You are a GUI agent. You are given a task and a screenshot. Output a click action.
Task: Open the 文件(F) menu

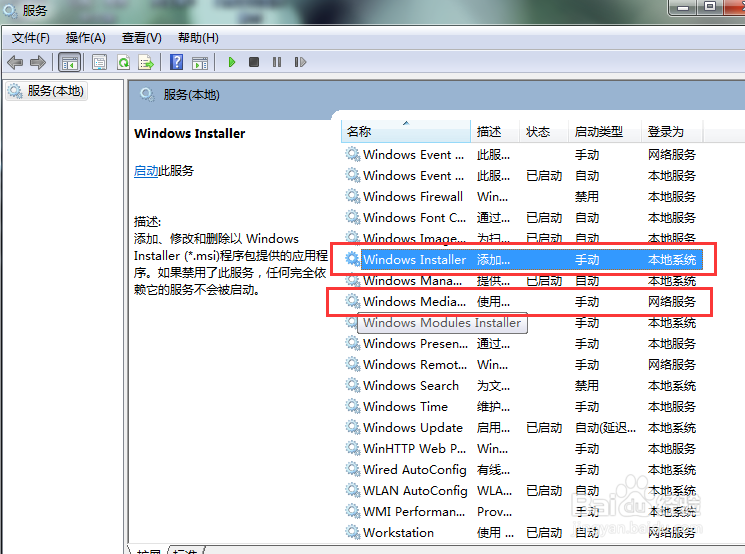[x=30, y=38]
